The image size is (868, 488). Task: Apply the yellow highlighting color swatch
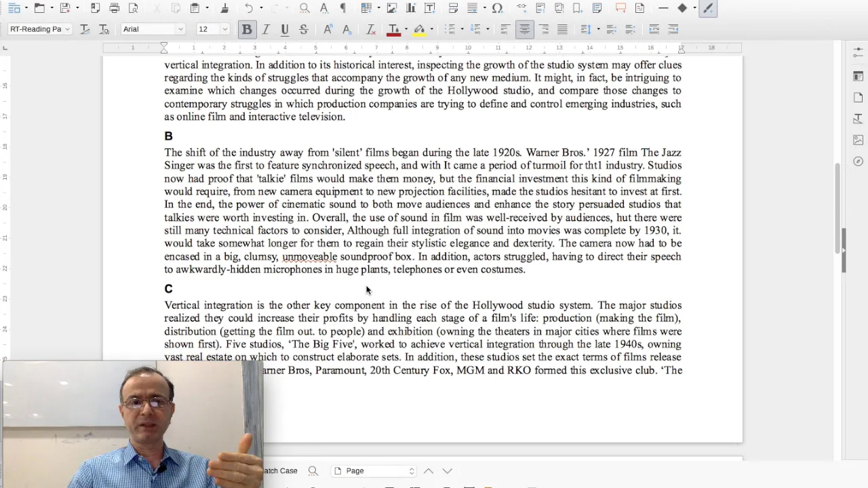(419, 30)
